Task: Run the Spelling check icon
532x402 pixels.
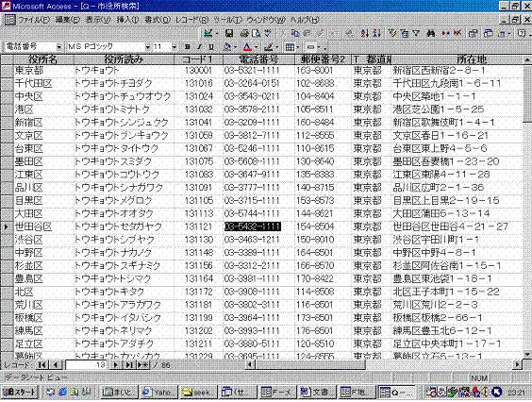Action: pos(268,33)
